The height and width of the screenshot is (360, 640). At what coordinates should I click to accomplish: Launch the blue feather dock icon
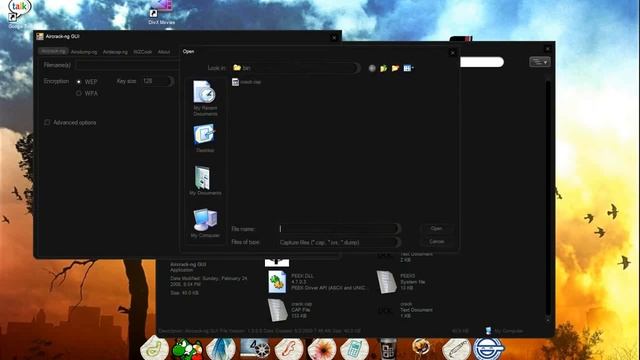(221, 349)
